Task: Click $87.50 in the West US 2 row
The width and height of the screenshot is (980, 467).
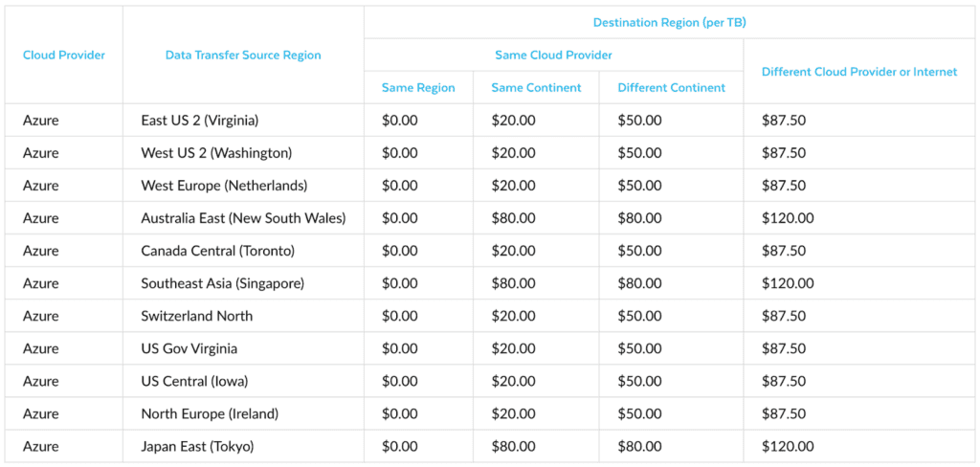Action: (x=784, y=152)
